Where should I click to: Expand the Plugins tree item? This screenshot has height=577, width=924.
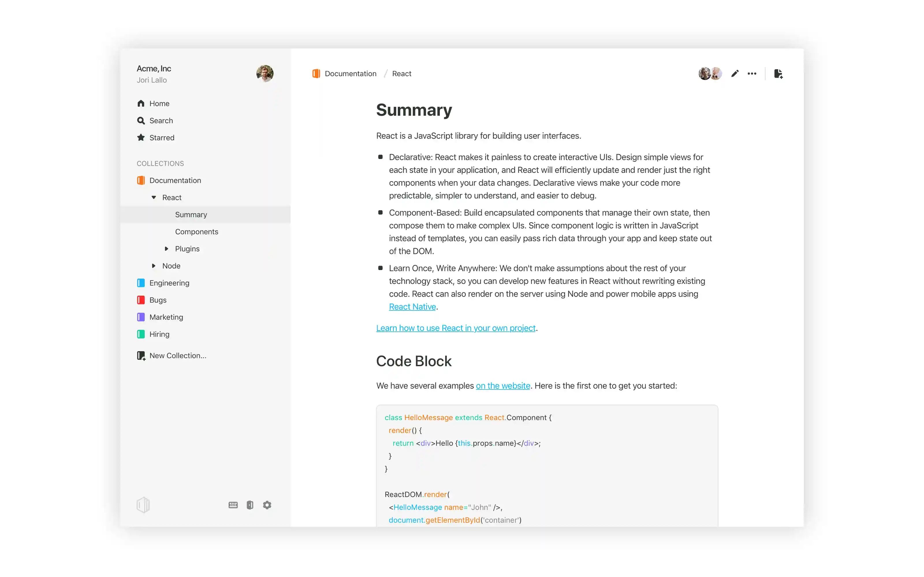pyautogui.click(x=167, y=249)
